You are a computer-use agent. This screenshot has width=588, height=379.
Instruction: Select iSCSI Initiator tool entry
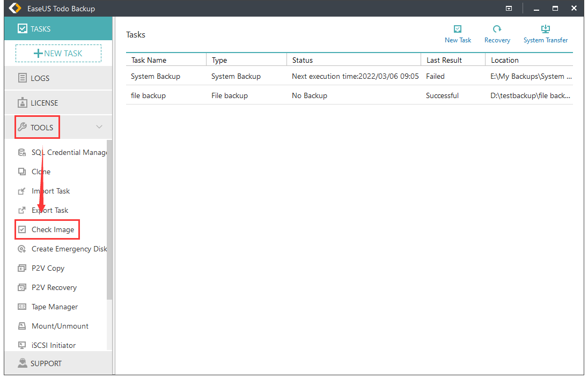(54, 345)
